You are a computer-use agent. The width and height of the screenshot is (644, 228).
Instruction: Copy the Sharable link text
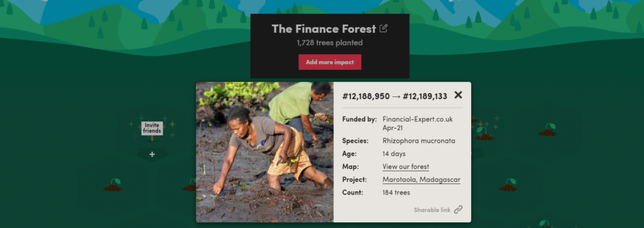click(432, 210)
